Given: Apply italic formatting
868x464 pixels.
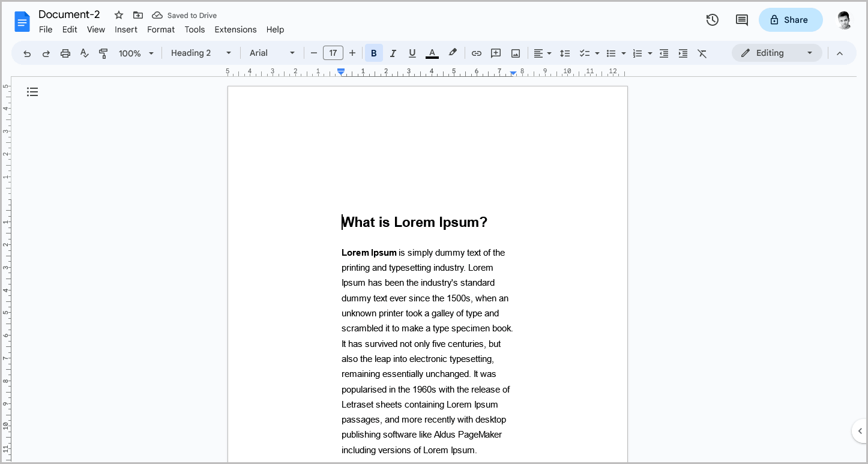Looking at the screenshot, I should coord(393,53).
